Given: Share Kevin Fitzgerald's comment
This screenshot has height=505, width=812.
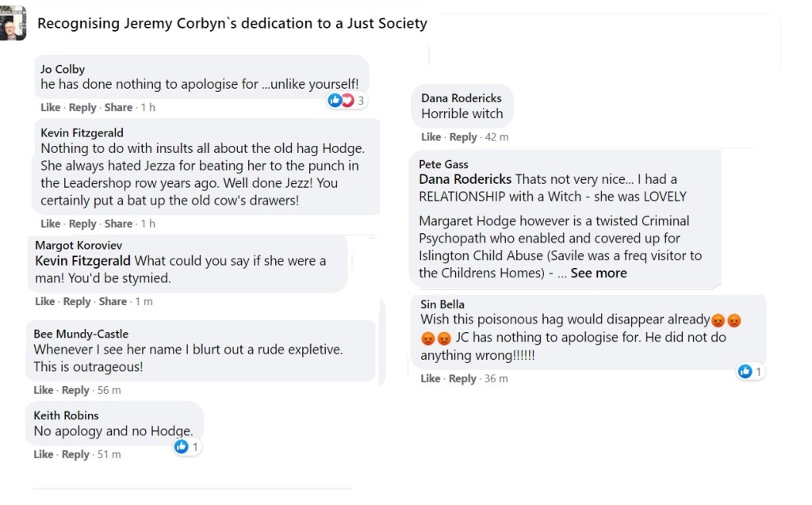Looking at the screenshot, I should 118,224.
